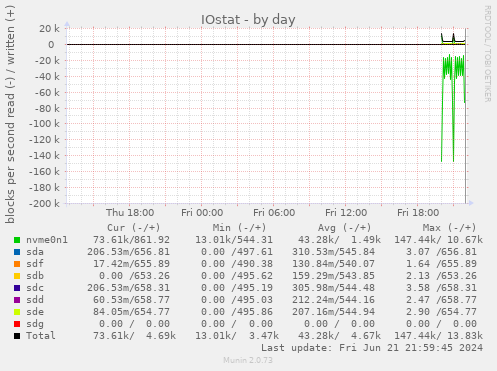Click the Munin 2.0.73 version footer
The width and height of the screenshot is (497, 371).
tap(248, 360)
